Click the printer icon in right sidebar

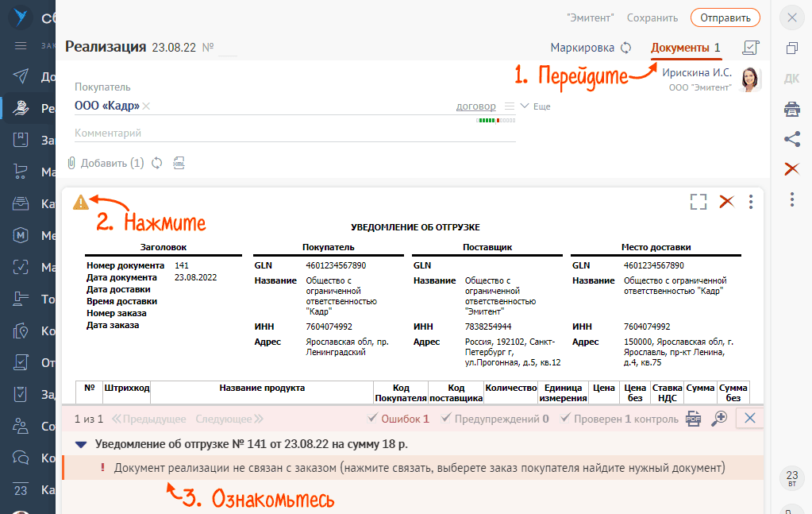point(791,109)
